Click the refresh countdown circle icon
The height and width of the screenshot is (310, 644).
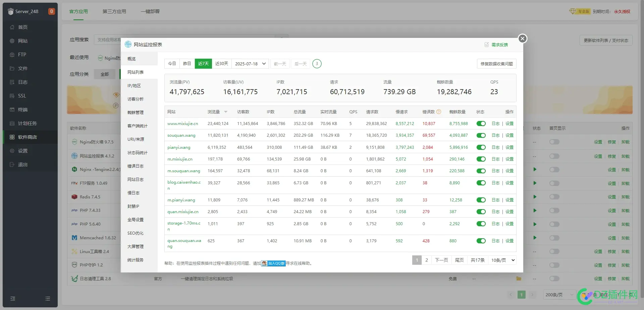(317, 64)
